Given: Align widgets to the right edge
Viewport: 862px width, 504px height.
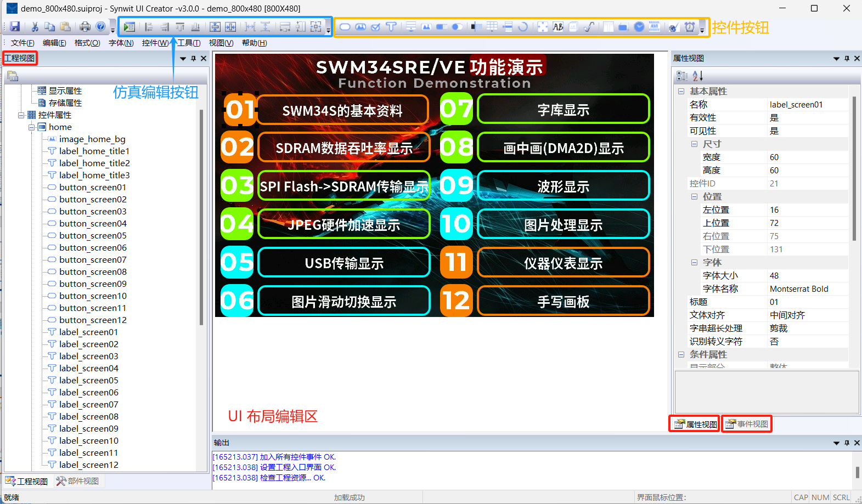Looking at the screenshot, I should [x=165, y=26].
